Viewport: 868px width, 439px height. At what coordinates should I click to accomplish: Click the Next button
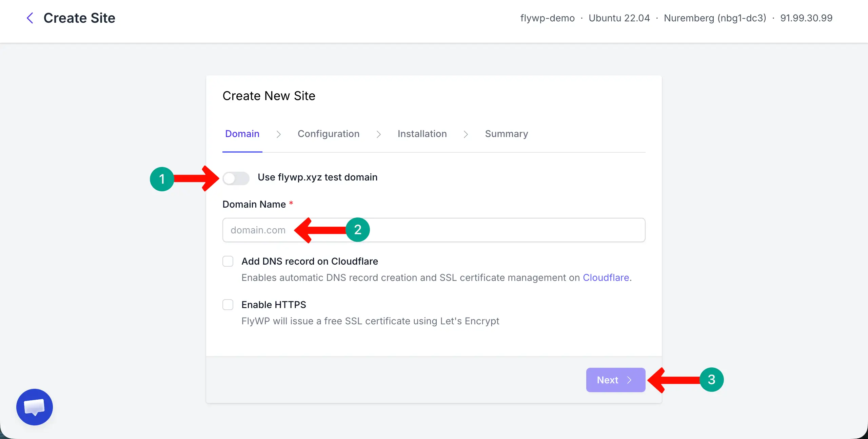(x=616, y=380)
